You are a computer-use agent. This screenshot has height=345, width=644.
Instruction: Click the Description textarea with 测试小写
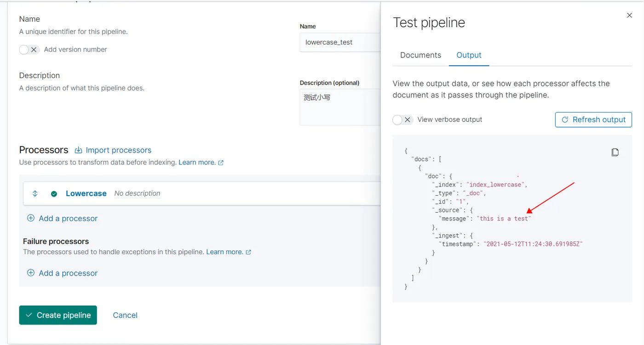[340, 107]
